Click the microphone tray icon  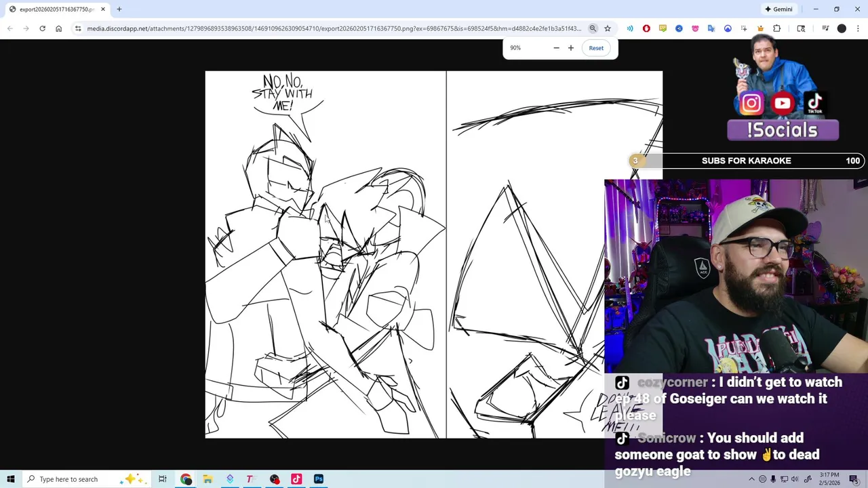coord(773,479)
